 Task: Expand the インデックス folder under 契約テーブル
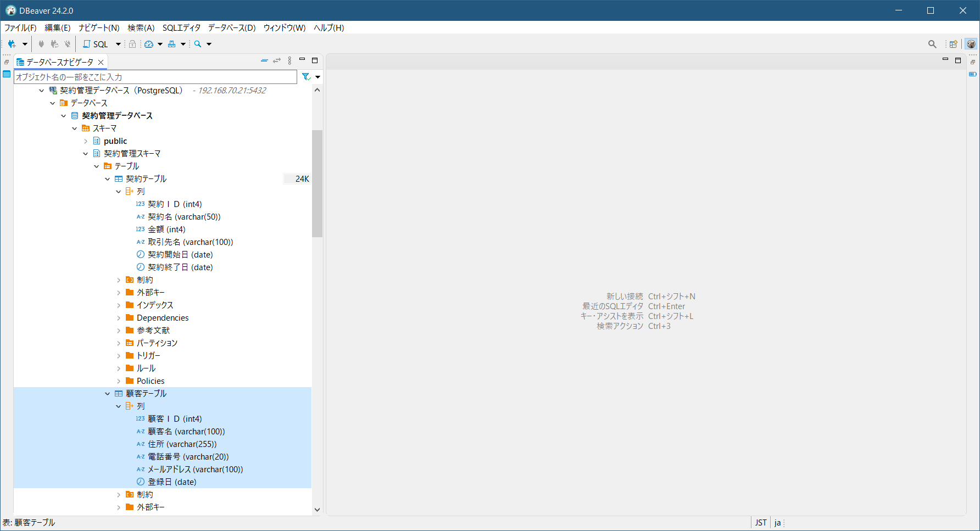click(119, 305)
